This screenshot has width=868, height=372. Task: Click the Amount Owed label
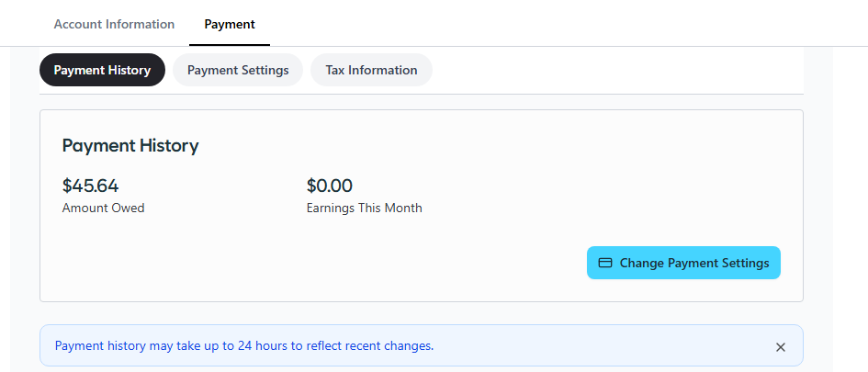tap(103, 208)
